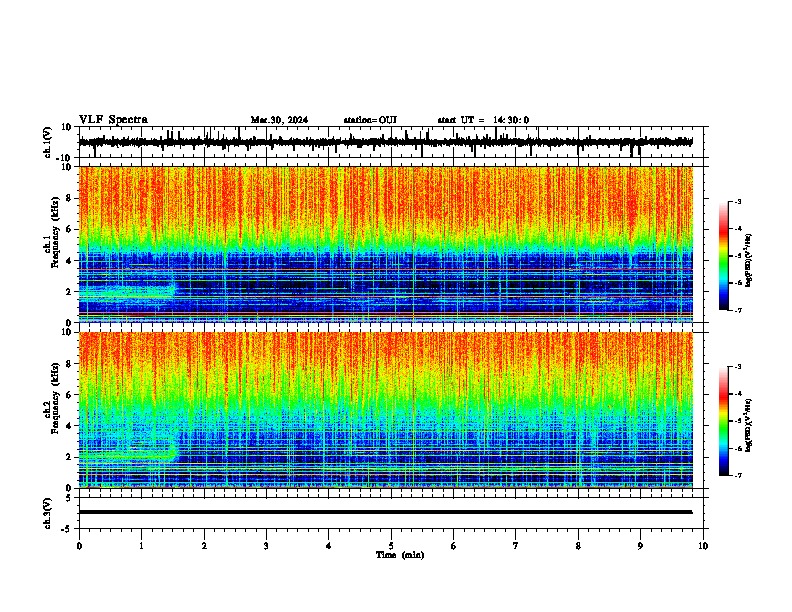Image resolution: width=792 pixels, height=612 pixels.
Task: Click the "2" kHz tick on ch.1 spectrogram
Action: tap(69, 292)
